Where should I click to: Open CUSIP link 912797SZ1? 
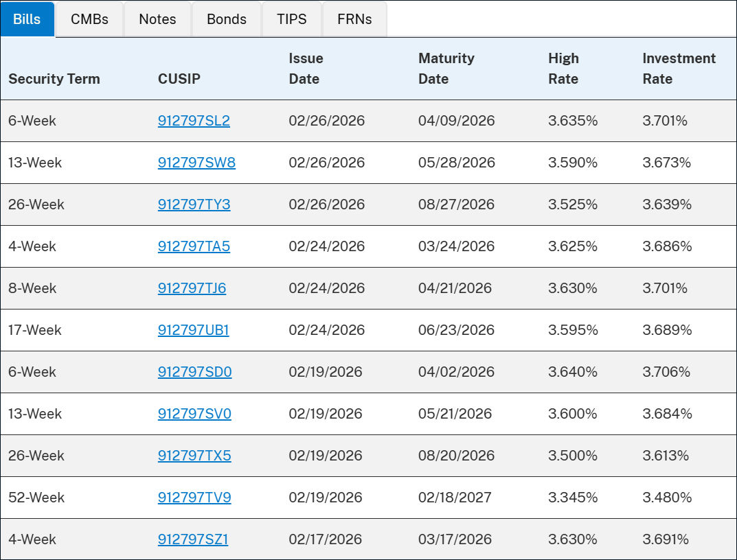(193, 539)
